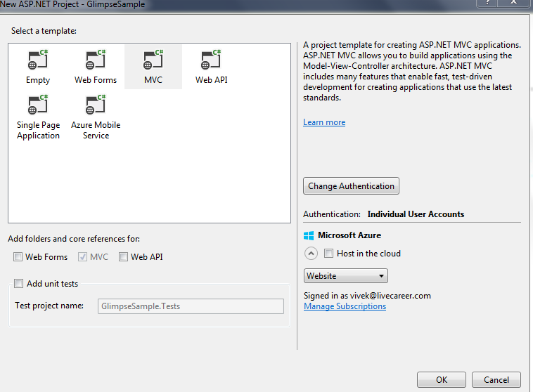The width and height of the screenshot is (533, 392).
Task: Close the dialog with the title bar X
Action: pyautogui.click(x=513, y=3)
